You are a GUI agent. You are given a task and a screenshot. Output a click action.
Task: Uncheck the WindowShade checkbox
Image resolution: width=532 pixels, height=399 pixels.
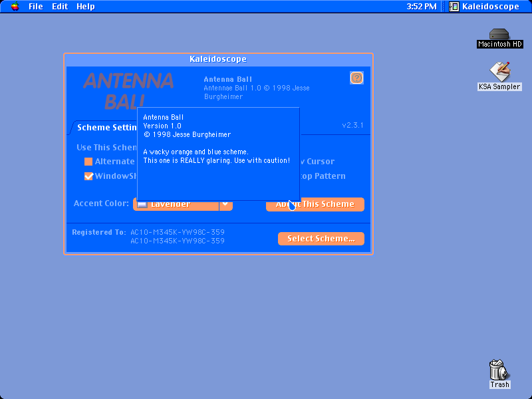88,176
